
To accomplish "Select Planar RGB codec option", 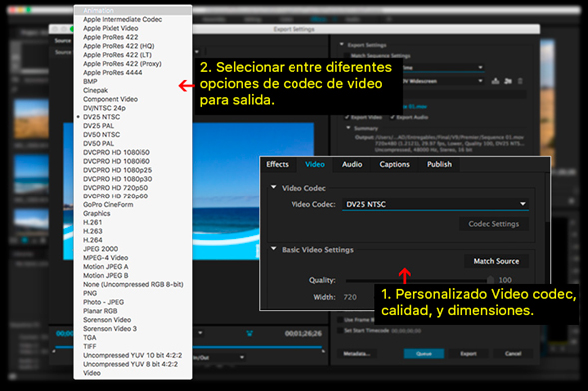I will click(x=133, y=311).
